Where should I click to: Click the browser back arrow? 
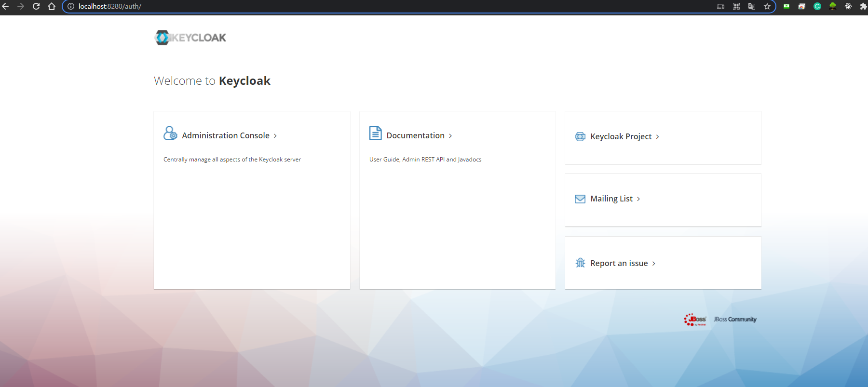click(x=5, y=6)
